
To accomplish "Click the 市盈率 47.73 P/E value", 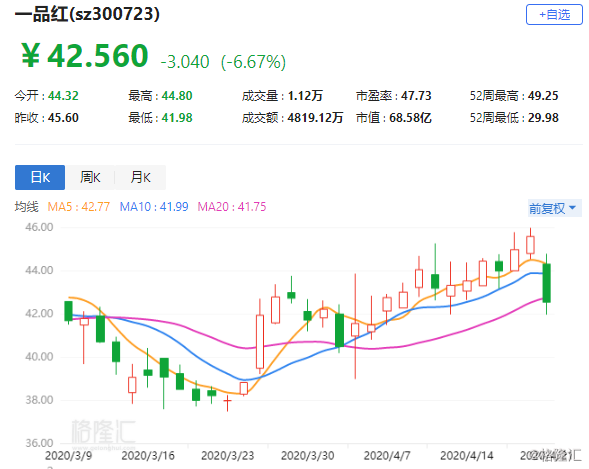I will click(x=394, y=96).
